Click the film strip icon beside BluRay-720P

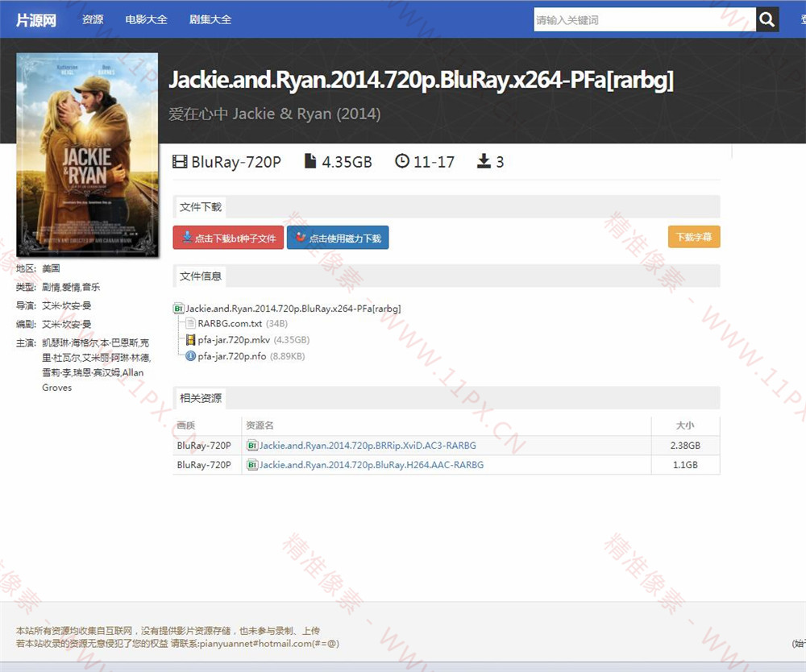coord(180,162)
